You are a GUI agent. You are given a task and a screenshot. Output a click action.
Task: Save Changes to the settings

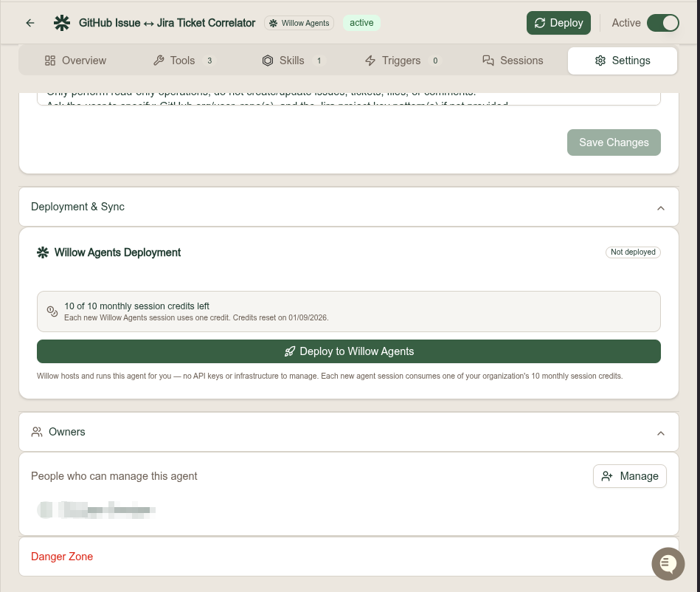(614, 142)
